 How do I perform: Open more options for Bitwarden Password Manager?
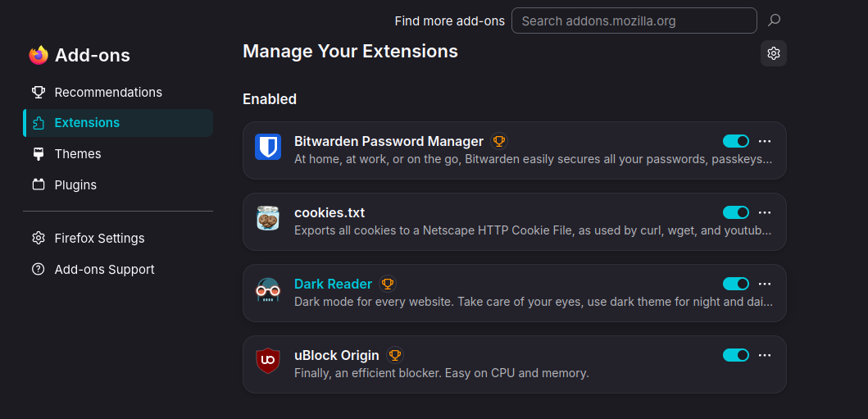[765, 141]
